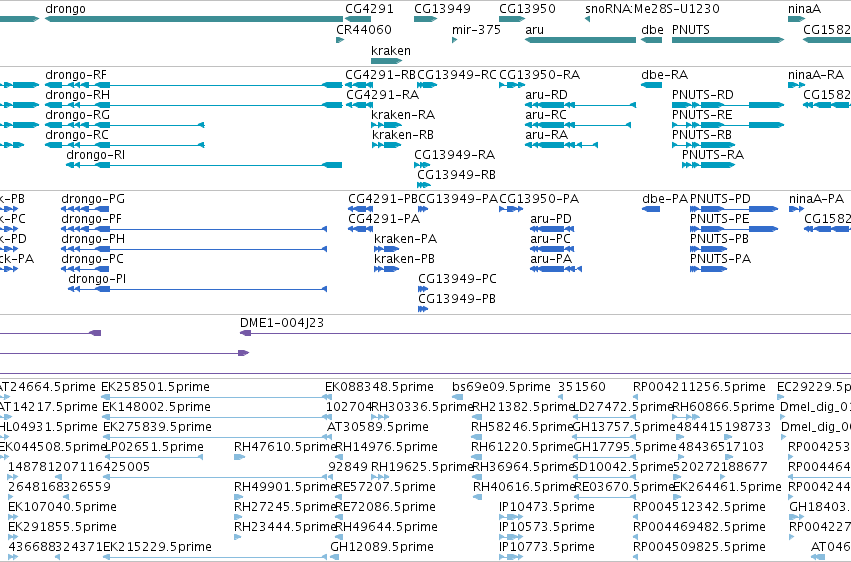Viewport: 851px width, 562px height.
Task: Click the mir-375 gene label
Action: [476, 29]
